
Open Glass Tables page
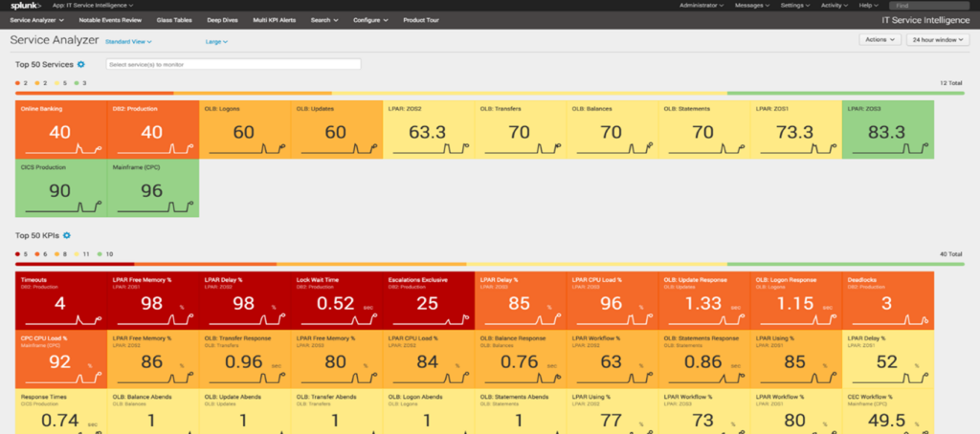(x=174, y=20)
